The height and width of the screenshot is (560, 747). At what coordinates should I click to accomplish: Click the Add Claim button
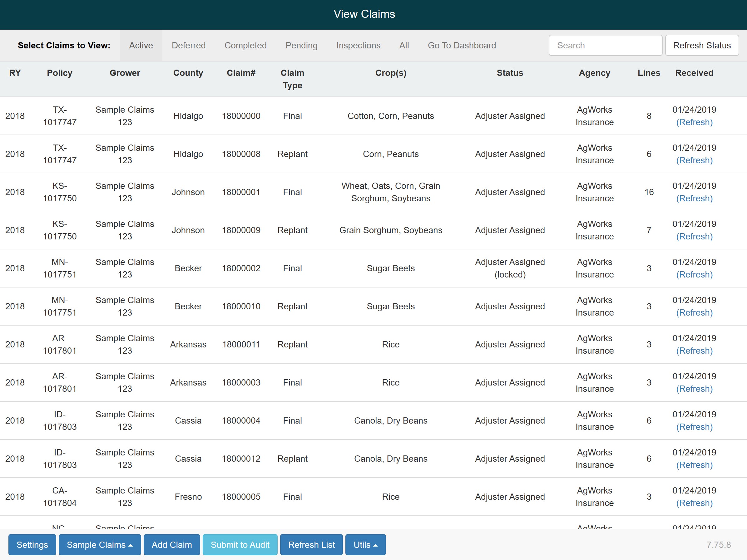(171, 544)
